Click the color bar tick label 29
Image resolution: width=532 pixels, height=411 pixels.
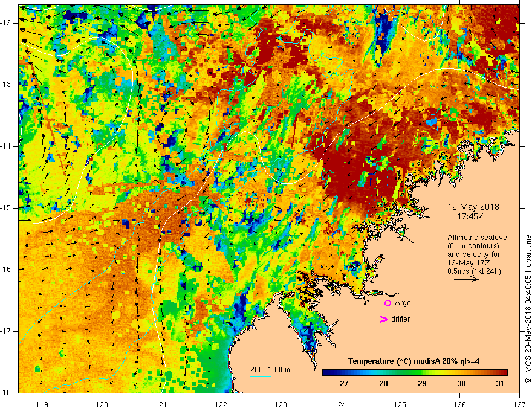click(x=422, y=384)
